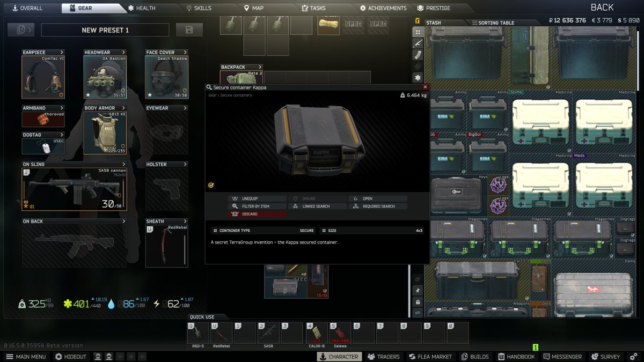This screenshot has height=362, width=644.
Task: Expand the Body Armor slot arrow
Action: pyautogui.click(x=124, y=108)
